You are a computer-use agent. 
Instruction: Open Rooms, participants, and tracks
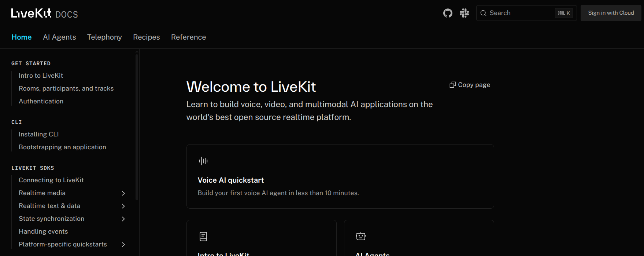(66, 88)
